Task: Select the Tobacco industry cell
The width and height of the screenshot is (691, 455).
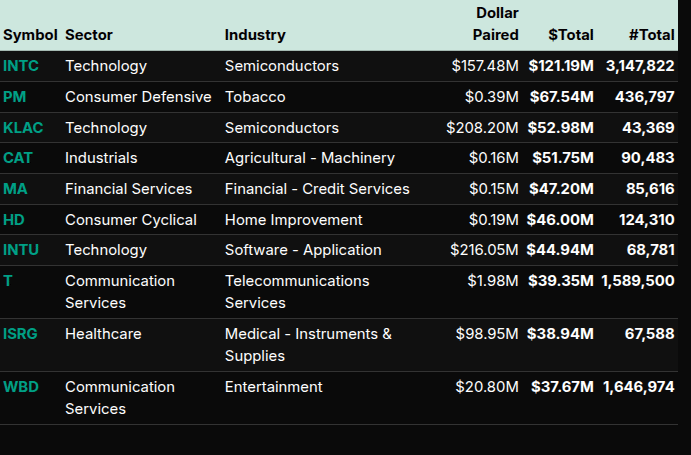Action: [x=255, y=97]
